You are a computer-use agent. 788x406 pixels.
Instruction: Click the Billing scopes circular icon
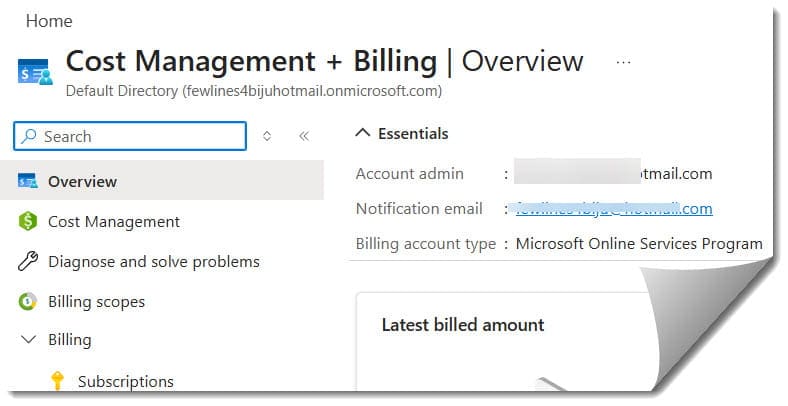tap(27, 301)
